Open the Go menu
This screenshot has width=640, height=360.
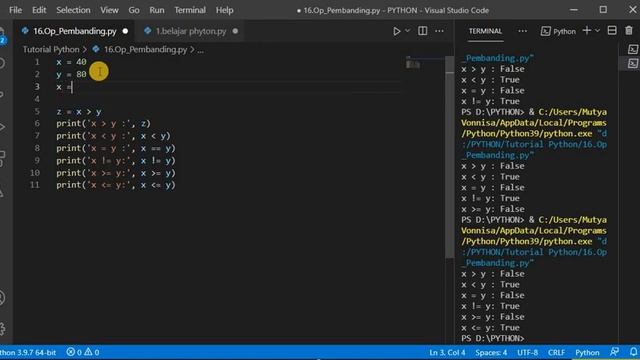point(134,10)
